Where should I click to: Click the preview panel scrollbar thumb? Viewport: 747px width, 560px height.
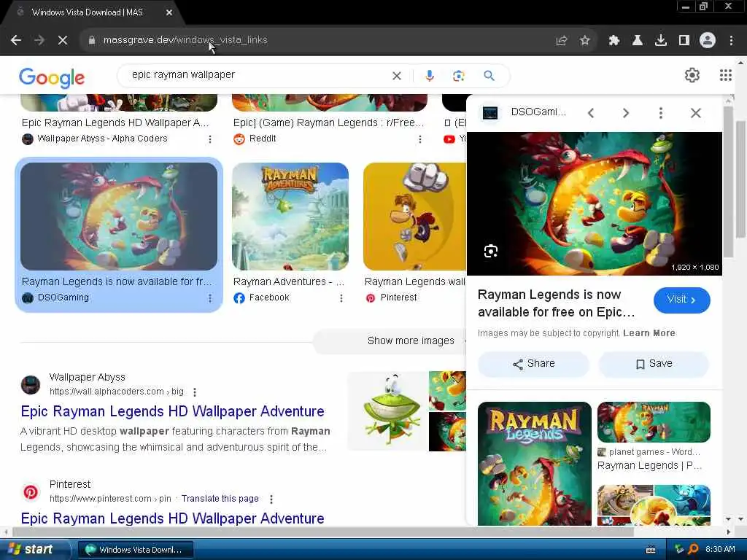click(728, 182)
